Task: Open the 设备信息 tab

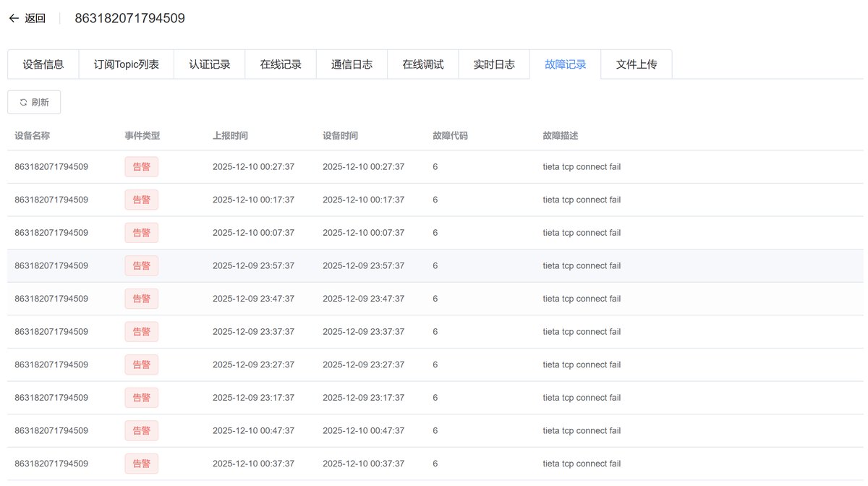Action: (x=43, y=64)
